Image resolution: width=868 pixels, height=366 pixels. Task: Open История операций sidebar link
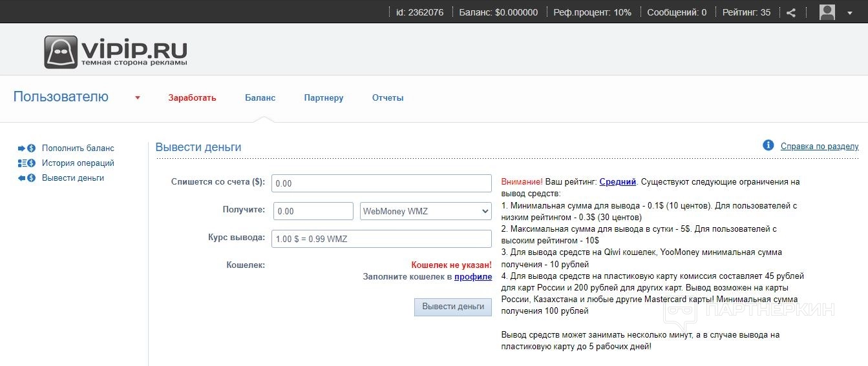click(78, 163)
